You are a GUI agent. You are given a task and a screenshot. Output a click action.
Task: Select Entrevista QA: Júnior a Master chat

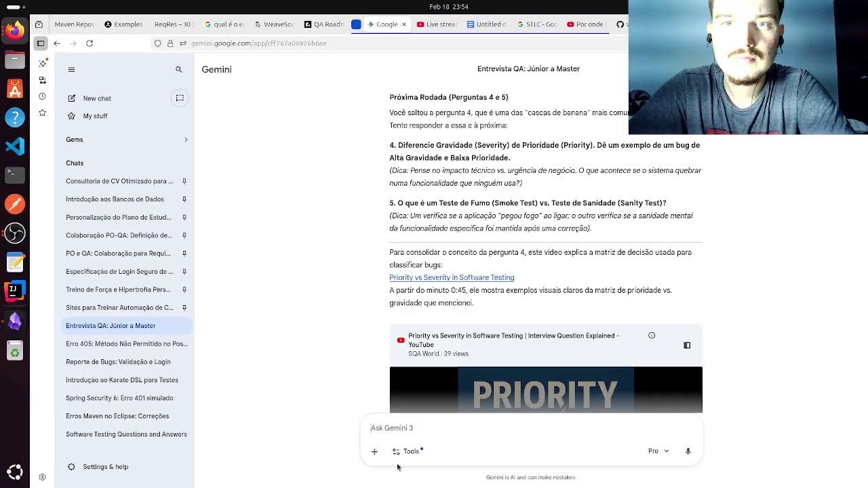[x=127, y=326]
